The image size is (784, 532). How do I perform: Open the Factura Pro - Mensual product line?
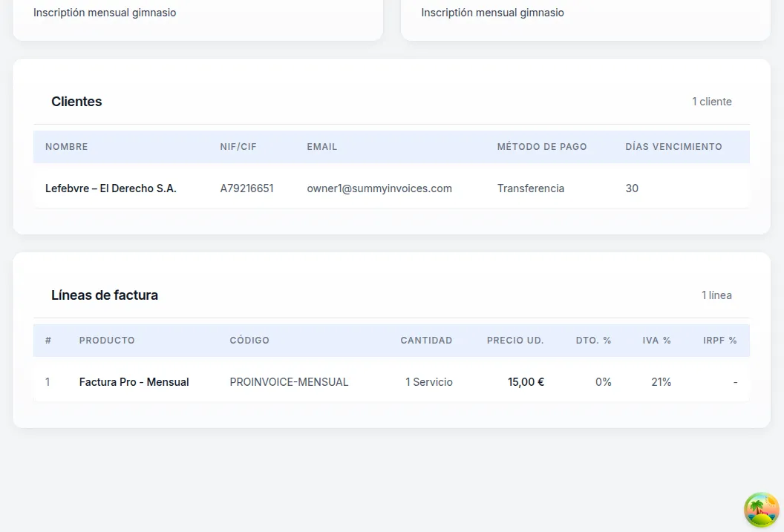coord(134,382)
